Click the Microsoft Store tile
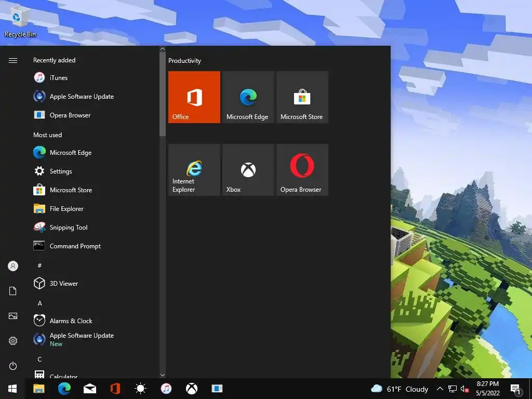This screenshot has height=399, width=532. click(x=302, y=97)
